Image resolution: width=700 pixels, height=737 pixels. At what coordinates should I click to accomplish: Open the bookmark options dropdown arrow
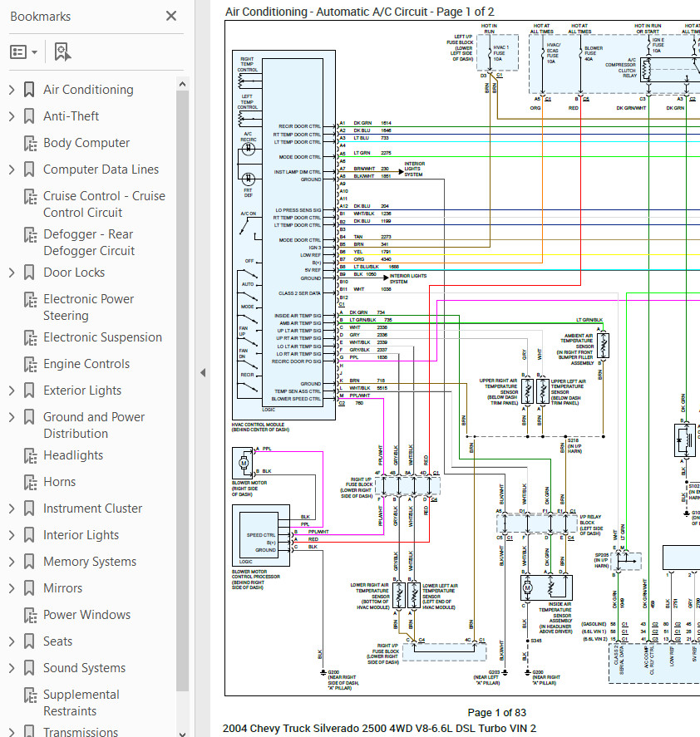pyautogui.click(x=35, y=51)
